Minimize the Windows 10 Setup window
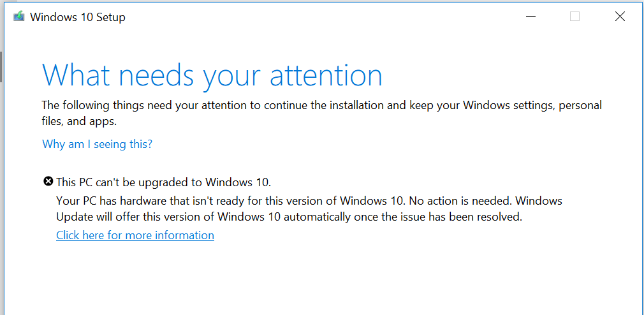This screenshot has height=315, width=644. 529,17
